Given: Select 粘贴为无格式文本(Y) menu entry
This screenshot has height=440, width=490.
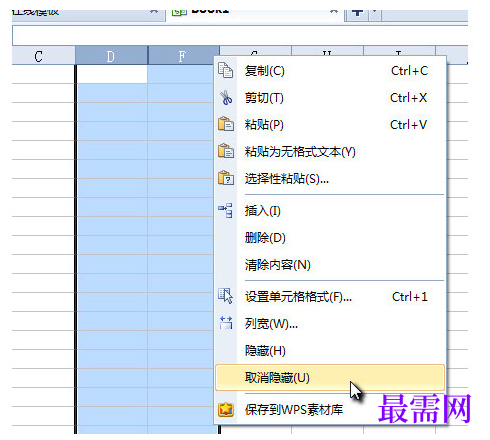Looking at the screenshot, I should pyautogui.click(x=329, y=152).
